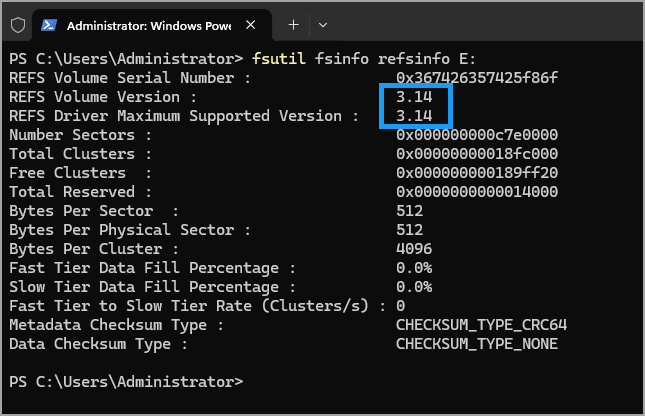Screen dimensions: 645x416
Task: Click the Free Clusters hex value
Action: (477, 172)
